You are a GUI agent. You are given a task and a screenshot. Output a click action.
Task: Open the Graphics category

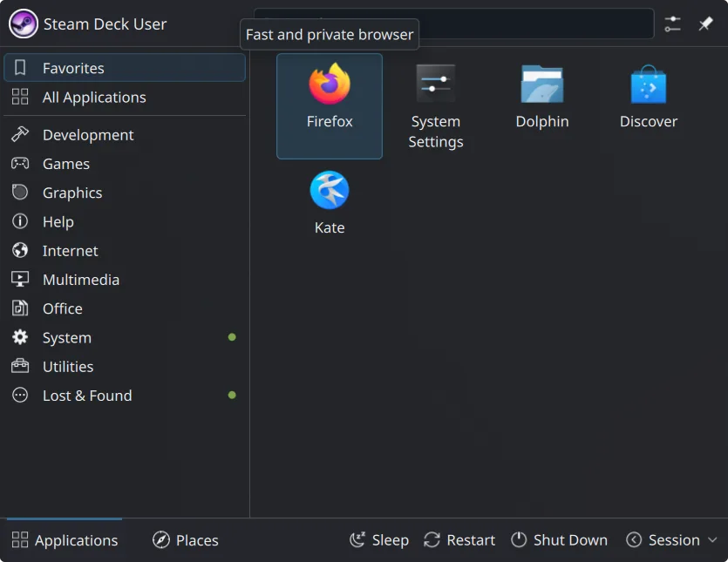(125, 193)
